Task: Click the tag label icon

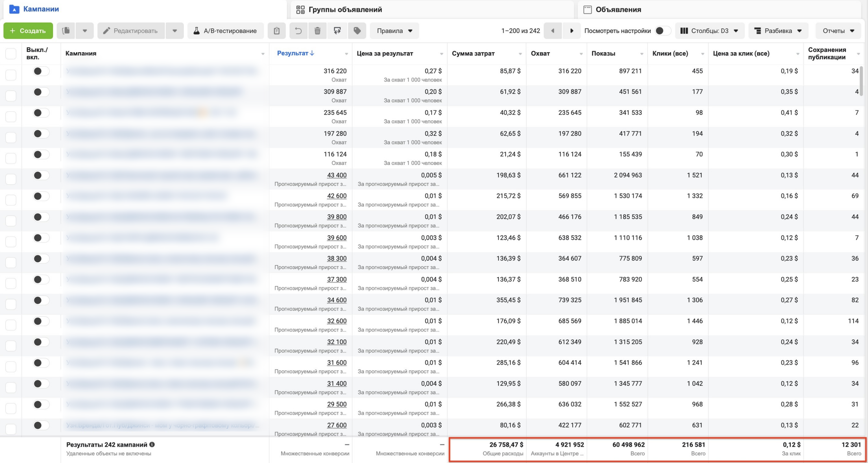Action: 357,31
